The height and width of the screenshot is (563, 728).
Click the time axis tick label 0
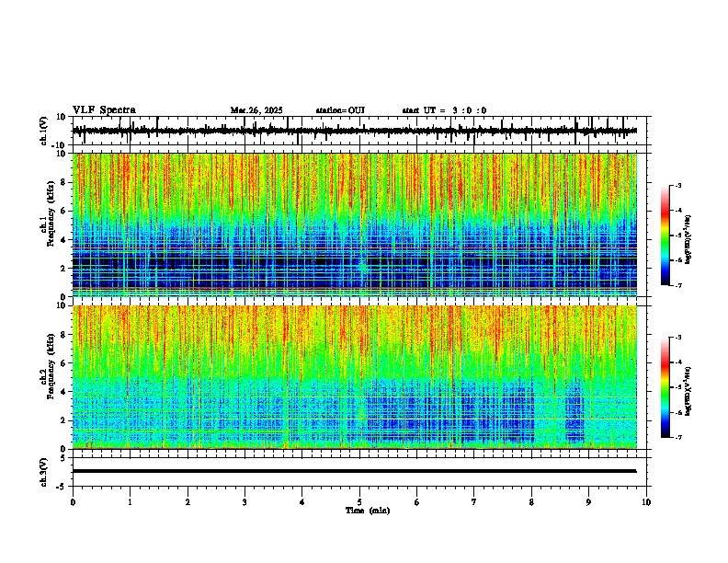pyautogui.click(x=73, y=502)
